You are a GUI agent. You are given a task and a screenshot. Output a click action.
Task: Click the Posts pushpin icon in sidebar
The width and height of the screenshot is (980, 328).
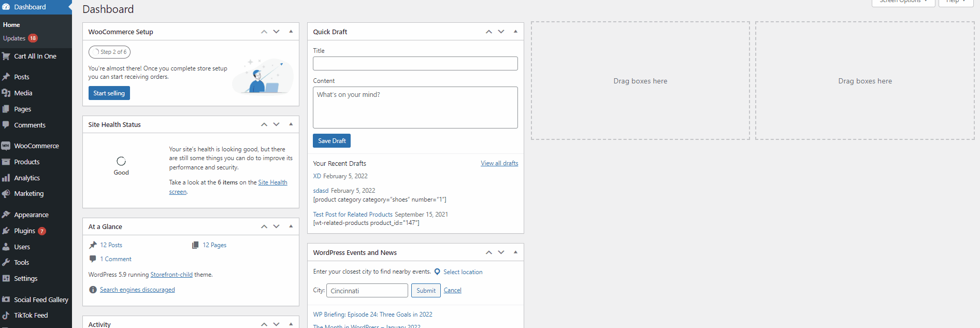pos(6,77)
